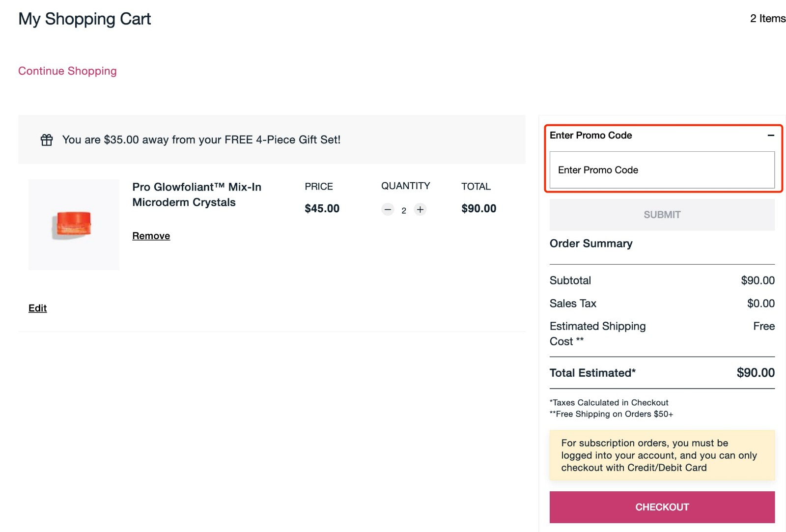Click the CHECKOUT button
Viewport: 786px width, 532px height.
[661, 507]
